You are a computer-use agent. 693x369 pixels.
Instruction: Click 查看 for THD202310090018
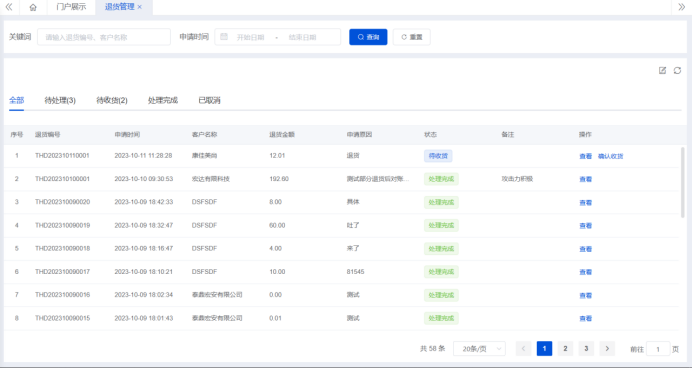tap(585, 249)
